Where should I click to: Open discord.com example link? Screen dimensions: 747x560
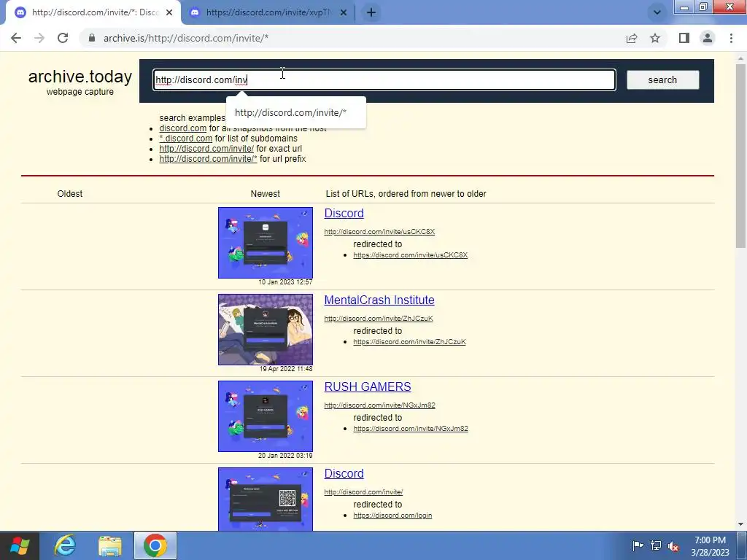coord(183,128)
